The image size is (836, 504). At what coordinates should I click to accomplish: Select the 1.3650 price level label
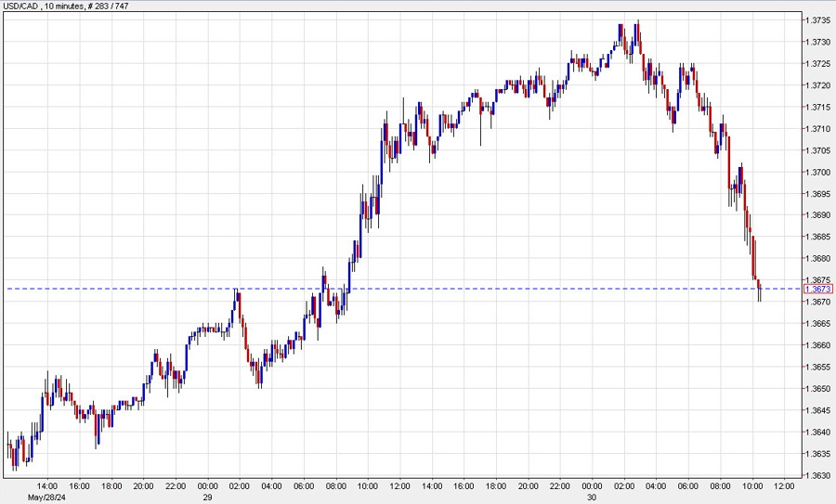[817, 388]
